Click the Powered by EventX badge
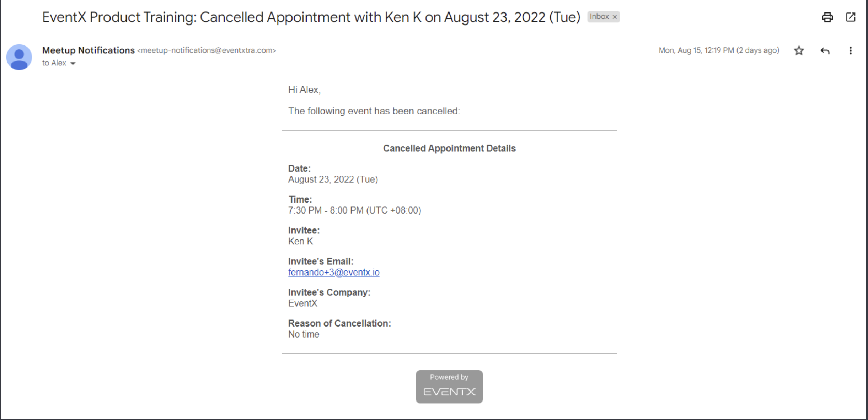The image size is (868, 420). pyautogui.click(x=449, y=387)
